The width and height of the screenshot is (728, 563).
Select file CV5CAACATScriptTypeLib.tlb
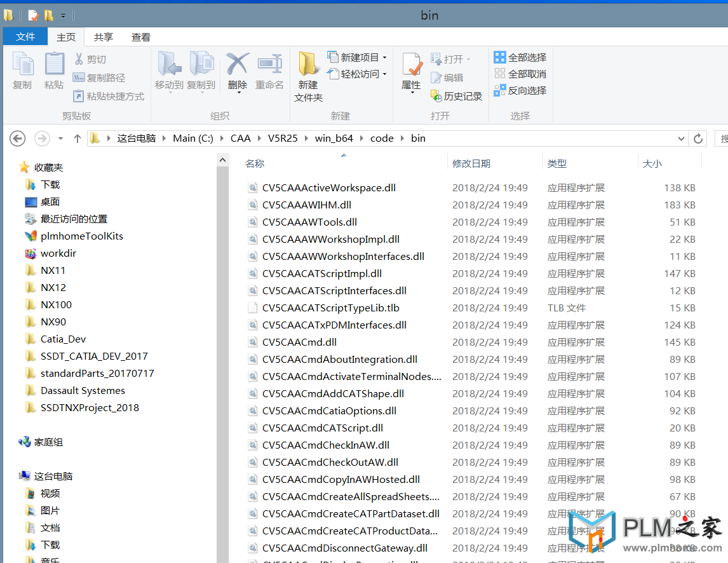click(330, 308)
